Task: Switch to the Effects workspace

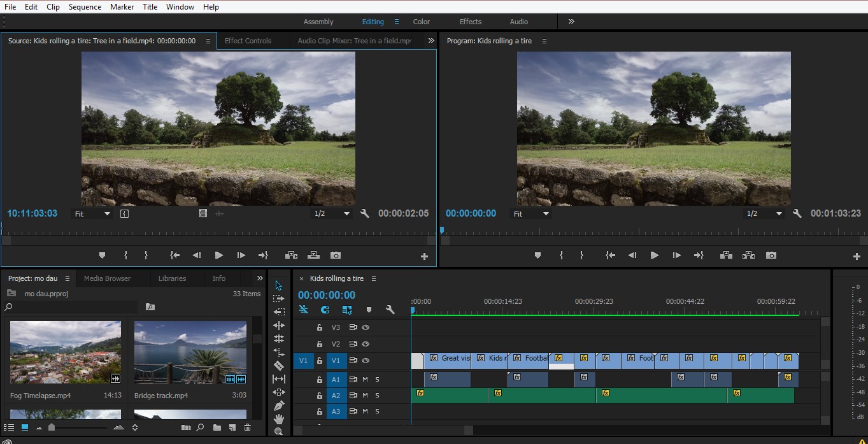Action: [x=471, y=22]
